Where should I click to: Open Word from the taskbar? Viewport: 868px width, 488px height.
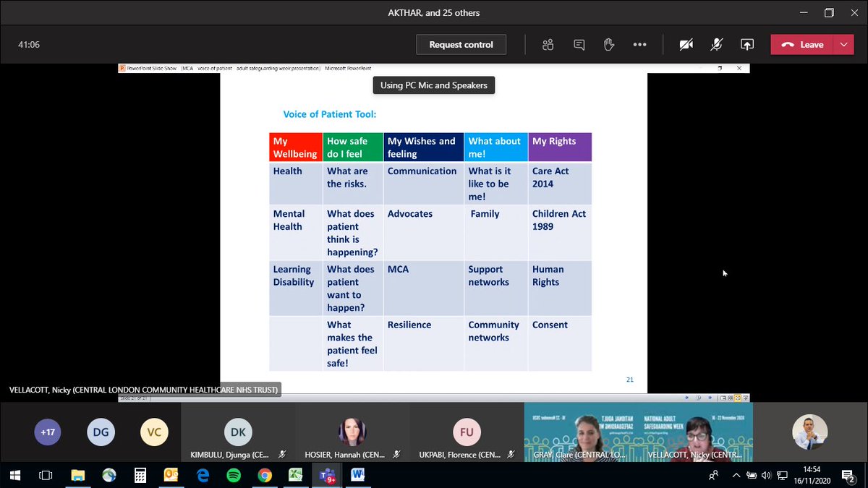pyautogui.click(x=359, y=475)
